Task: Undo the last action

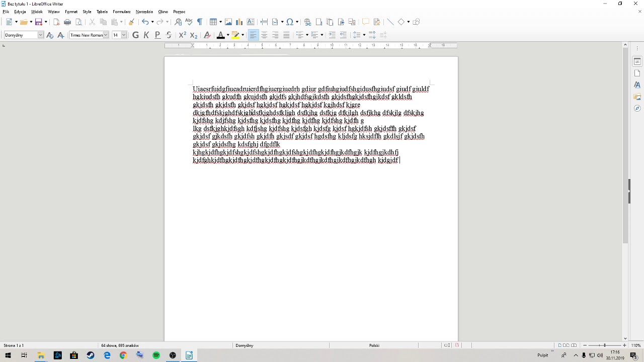Action: click(145, 22)
